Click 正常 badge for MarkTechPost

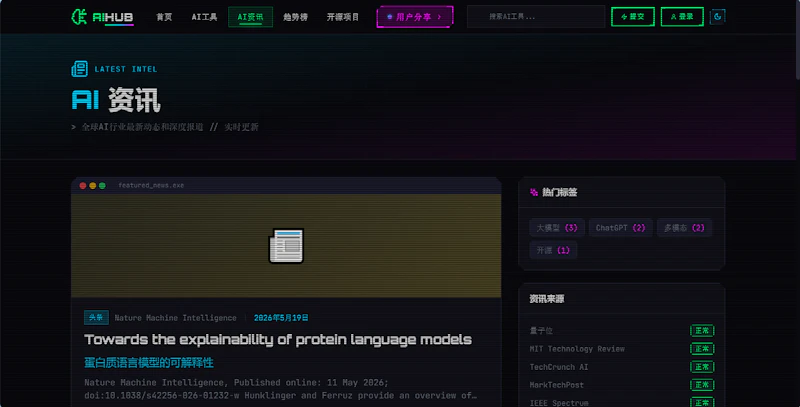click(x=702, y=385)
